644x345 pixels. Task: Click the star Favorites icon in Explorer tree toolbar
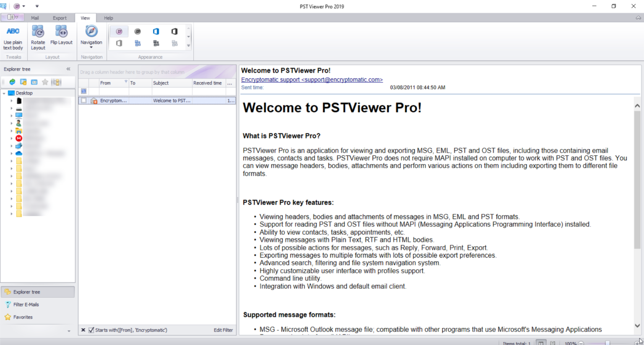45,82
